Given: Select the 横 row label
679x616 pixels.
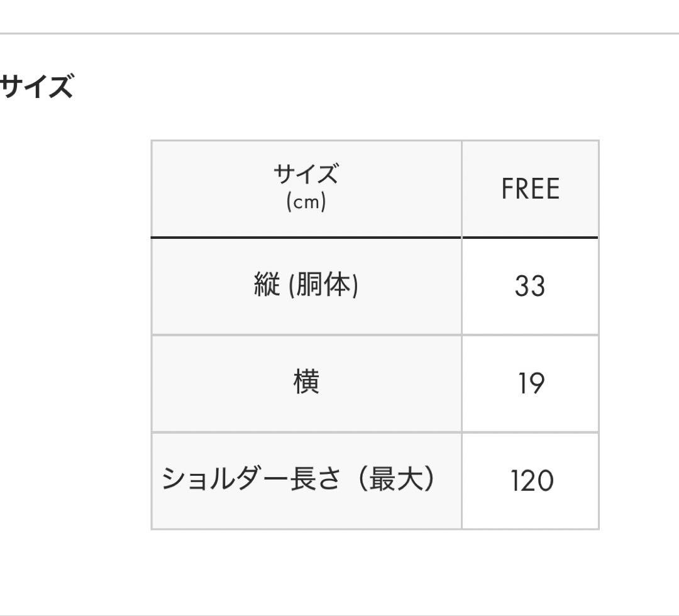Looking at the screenshot, I should coord(306,383).
